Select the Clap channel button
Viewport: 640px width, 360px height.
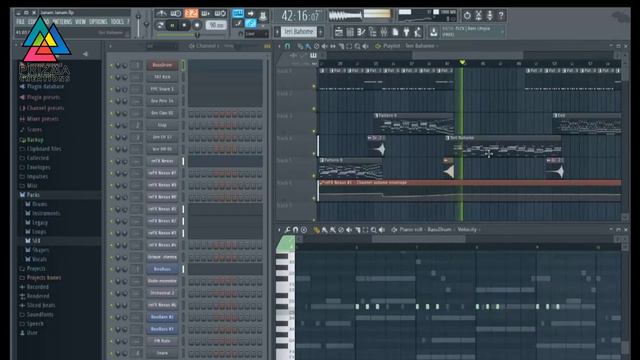tap(162, 125)
